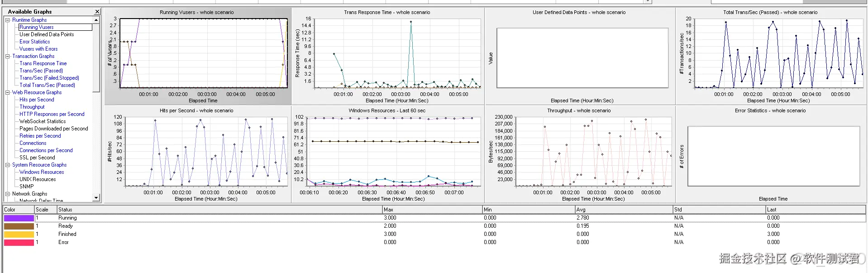This screenshot has width=868, height=273.
Task: Select SNMP tree item
Action: pyautogui.click(x=26, y=187)
